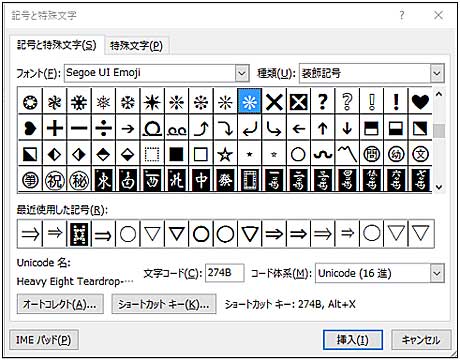Select the single curly loop symbol
Viewport: 460px width, 362px height.
(152, 128)
